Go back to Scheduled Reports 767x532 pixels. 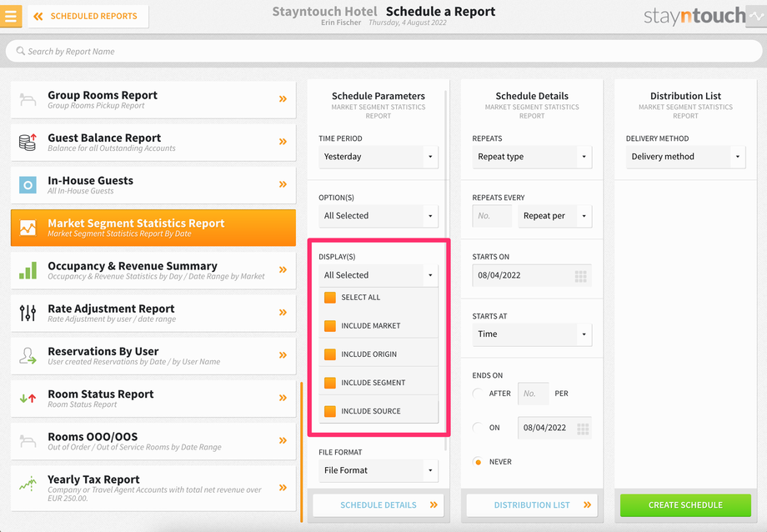[88, 16]
